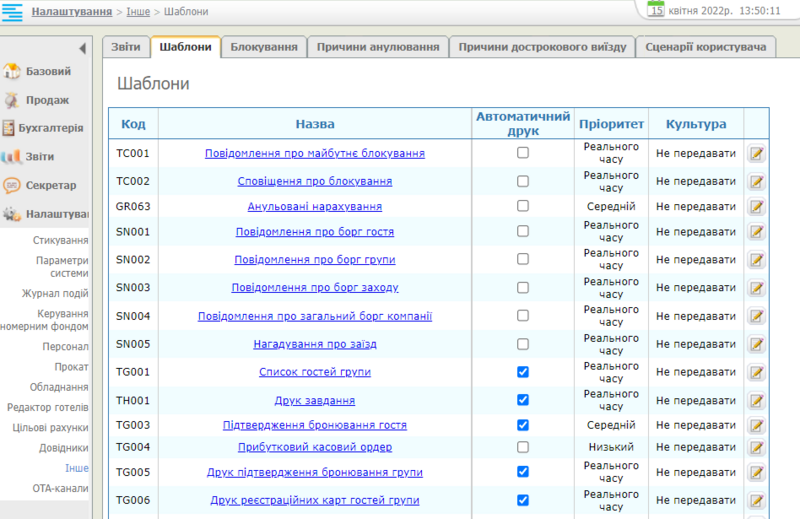Expand the Продаж section in the sidebar
This screenshot has height=519, width=800.
[x=47, y=100]
